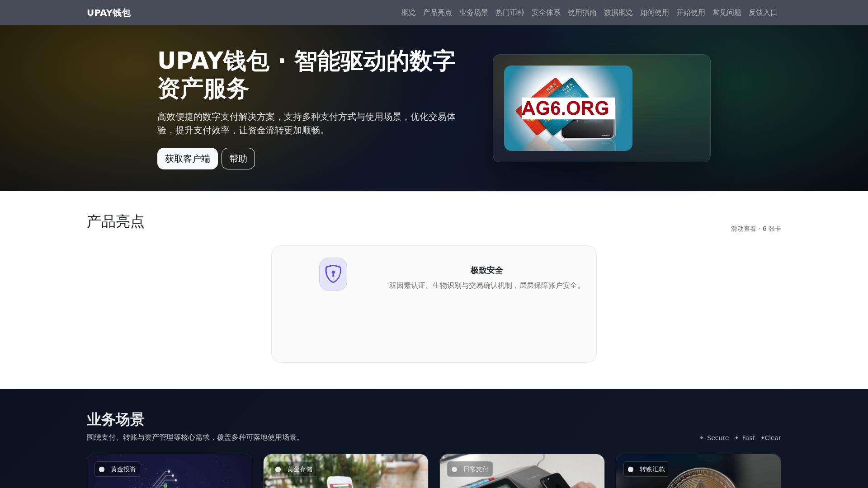The height and width of the screenshot is (488, 868).
Task: Open the 黄金投资 scene card image
Action: click(x=170, y=471)
